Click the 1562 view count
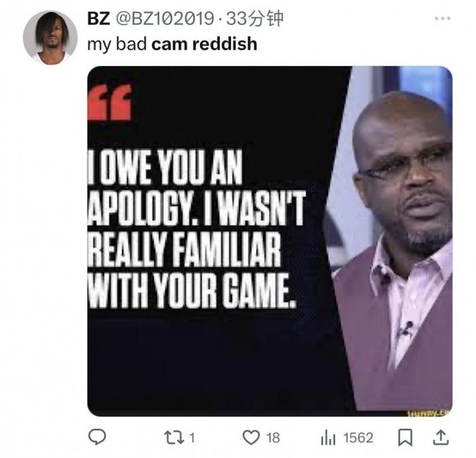Screen dimensions: 476x458 tap(358, 438)
